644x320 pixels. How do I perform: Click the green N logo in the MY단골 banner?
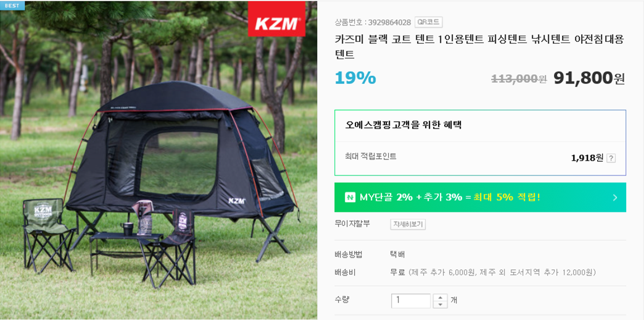tap(350, 197)
